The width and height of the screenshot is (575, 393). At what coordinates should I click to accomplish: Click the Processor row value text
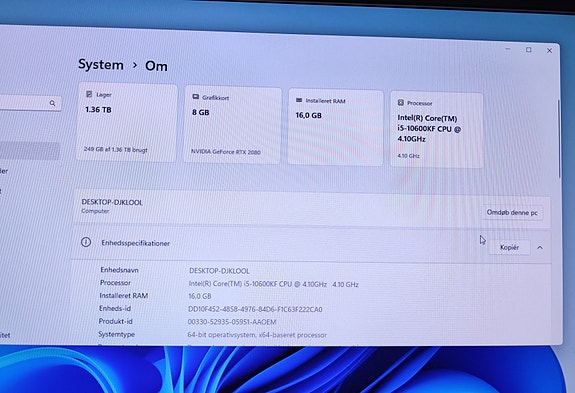pyautogui.click(x=274, y=284)
